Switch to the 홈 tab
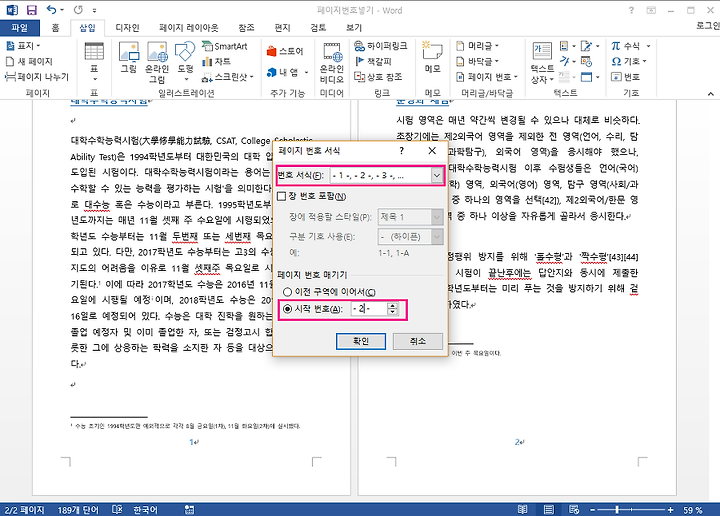 [x=56, y=28]
